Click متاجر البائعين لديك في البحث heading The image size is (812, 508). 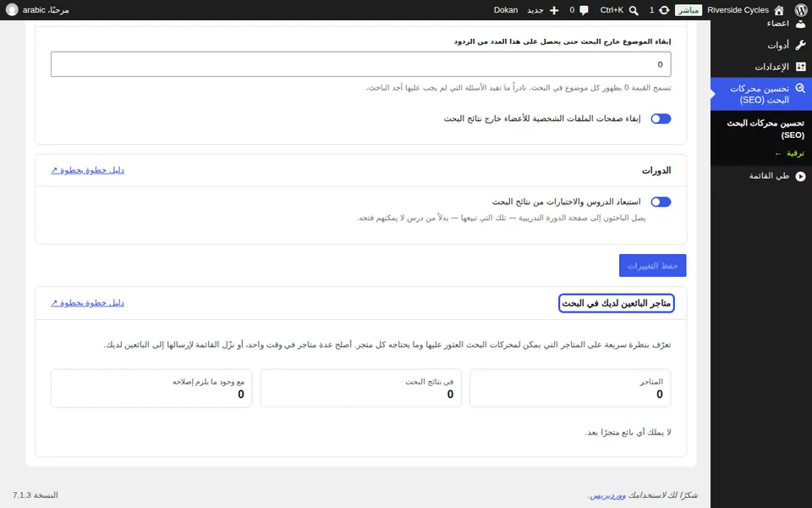click(x=617, y=303)
